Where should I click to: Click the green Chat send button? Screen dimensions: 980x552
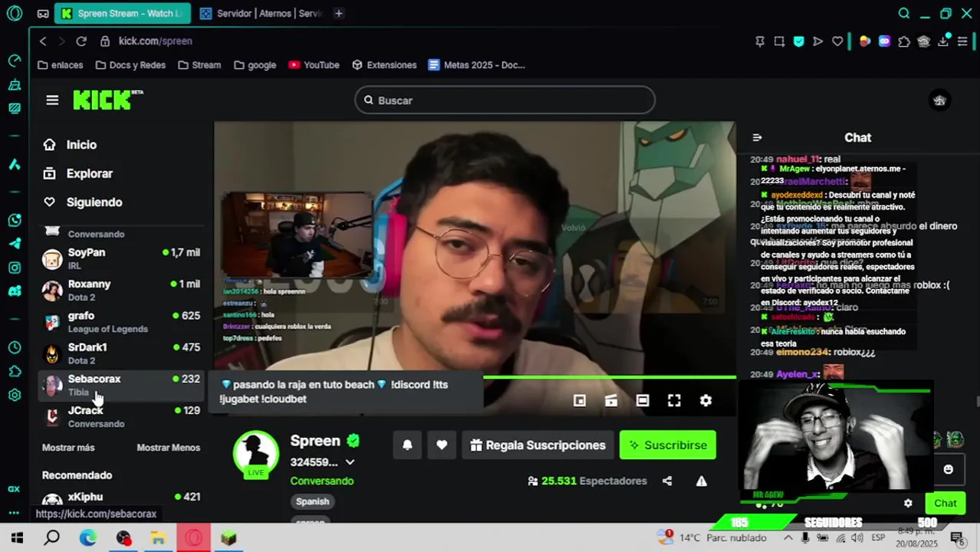click(945, 504)
